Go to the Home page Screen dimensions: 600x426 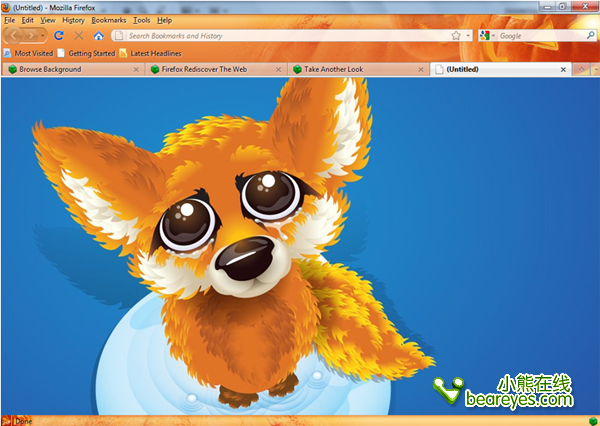[98, 36]
